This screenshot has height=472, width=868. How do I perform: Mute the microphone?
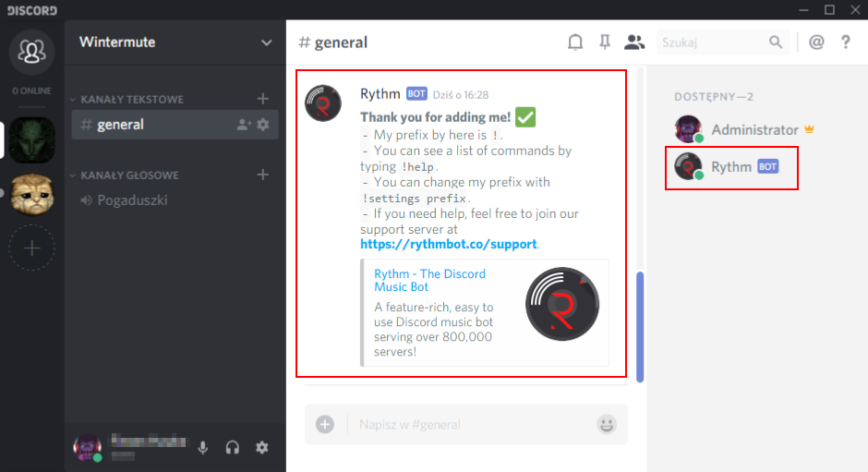pos(203,448)
